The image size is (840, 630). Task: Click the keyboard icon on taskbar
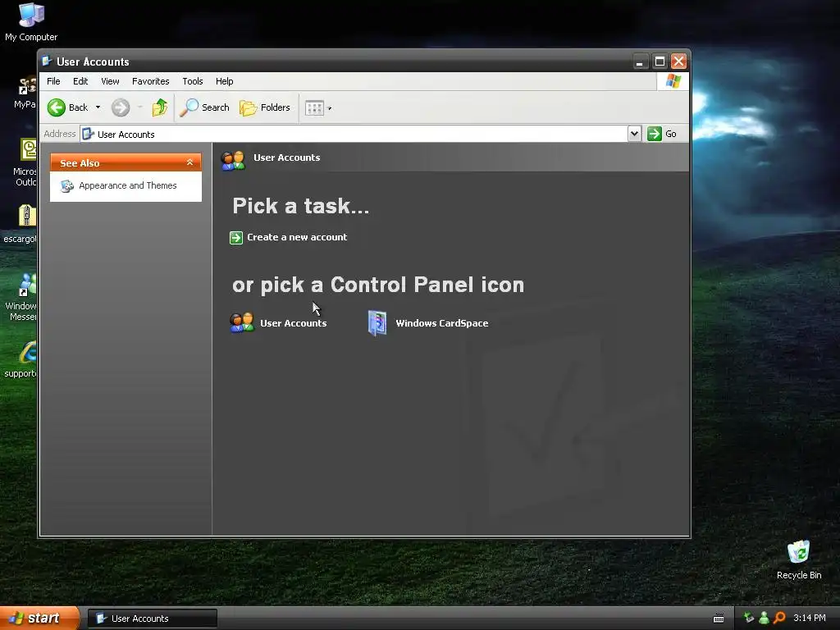tap(719, 619)
